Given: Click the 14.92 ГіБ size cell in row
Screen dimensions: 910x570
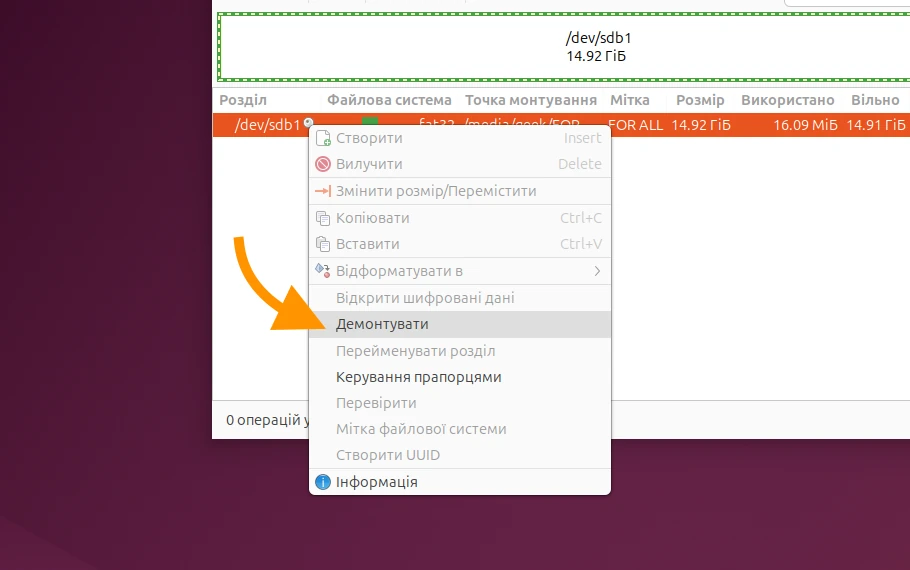Looking at the screenshot, I should (701, 125).
